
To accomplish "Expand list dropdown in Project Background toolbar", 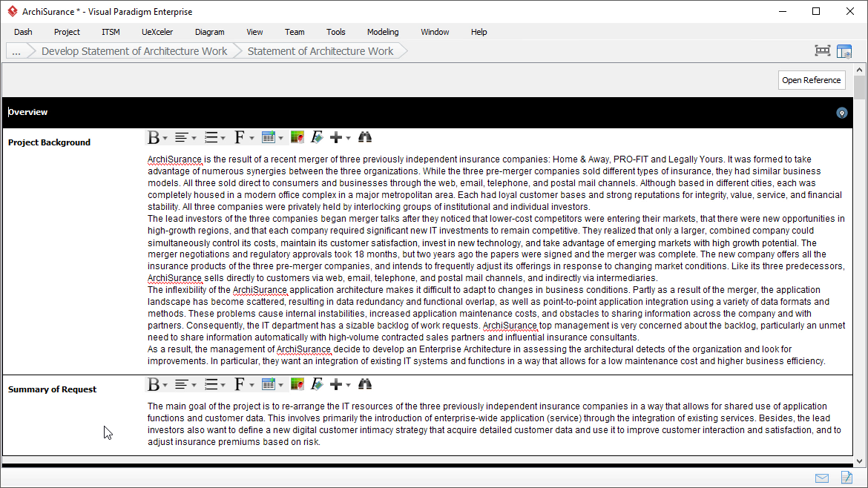I will (223, 139).
